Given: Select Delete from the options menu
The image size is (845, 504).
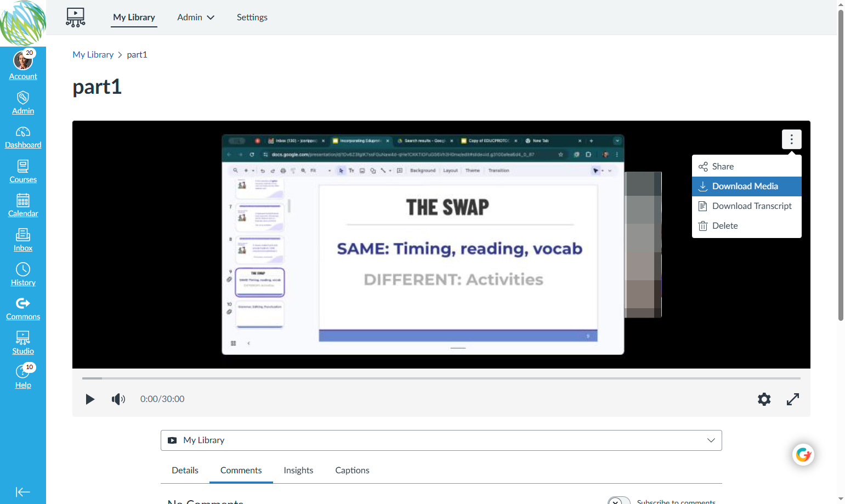Looking at the screenshot, I should pyautogui.click(x=747, y=226).
